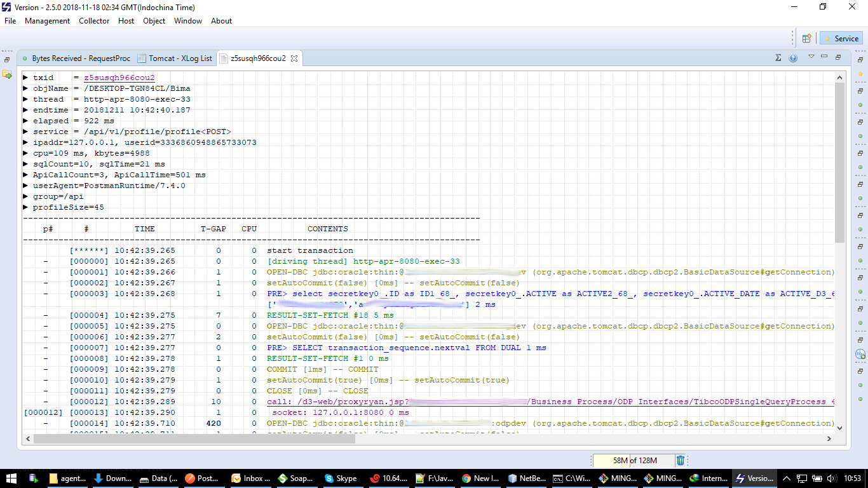Expand the txid row arrow
This screenshot has height=488, width=868.
point(25,78)
